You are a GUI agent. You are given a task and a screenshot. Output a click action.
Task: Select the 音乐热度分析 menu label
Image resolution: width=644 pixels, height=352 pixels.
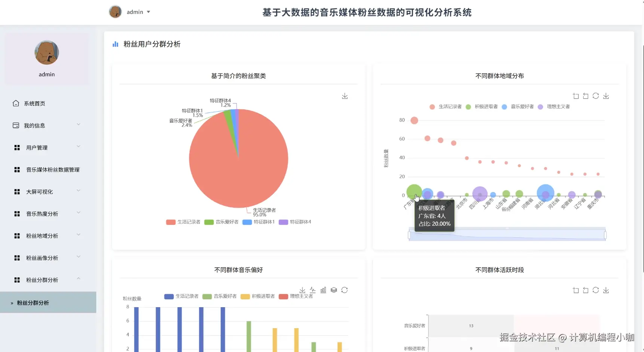(42, 214)
